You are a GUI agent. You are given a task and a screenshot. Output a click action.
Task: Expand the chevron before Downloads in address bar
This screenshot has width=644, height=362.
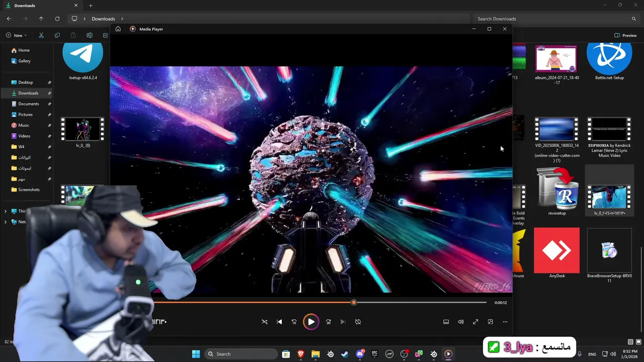(84, 19)
